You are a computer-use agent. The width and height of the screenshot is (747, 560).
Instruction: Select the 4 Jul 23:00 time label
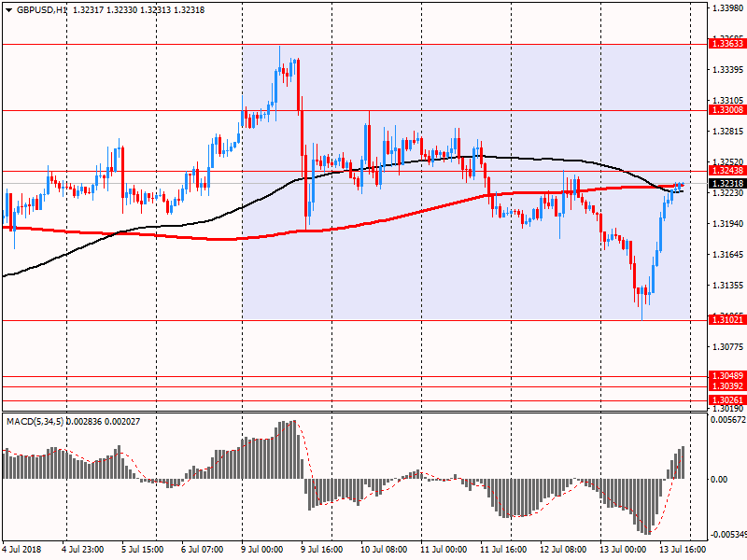pyautogui.click(x=83, y=550)
